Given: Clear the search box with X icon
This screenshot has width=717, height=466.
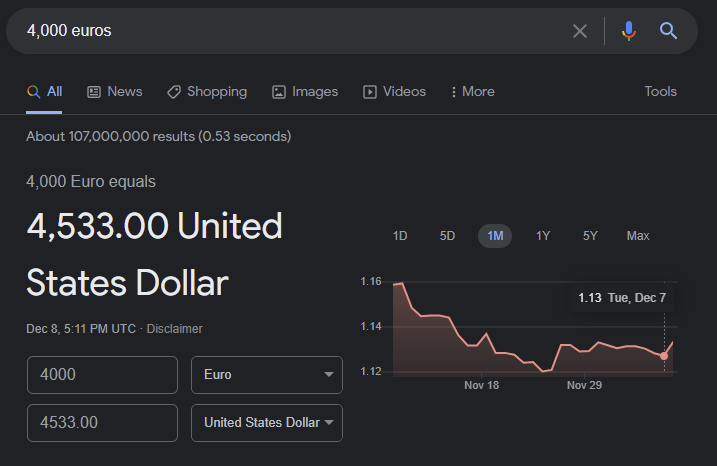Looking at the screenshot, I should coord(580,31).
